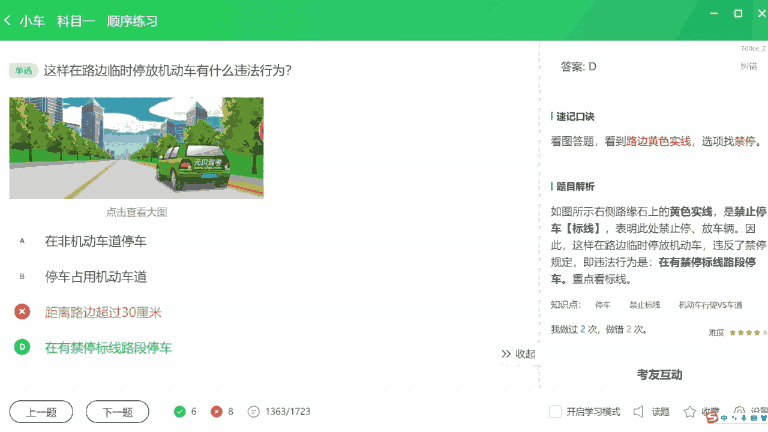This screenshot has width=768, height=432.
Task: Click the back arrow in the header
Action: pos(7,21)
